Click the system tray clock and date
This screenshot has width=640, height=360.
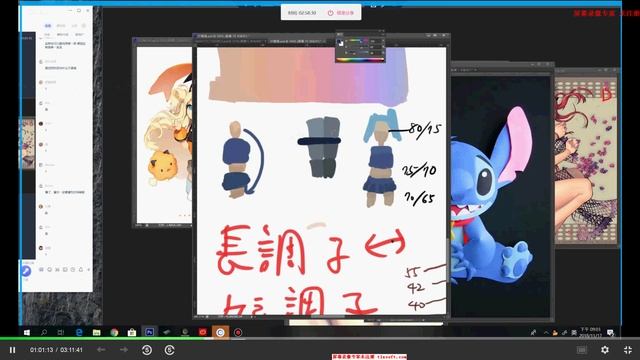point(591,332)
